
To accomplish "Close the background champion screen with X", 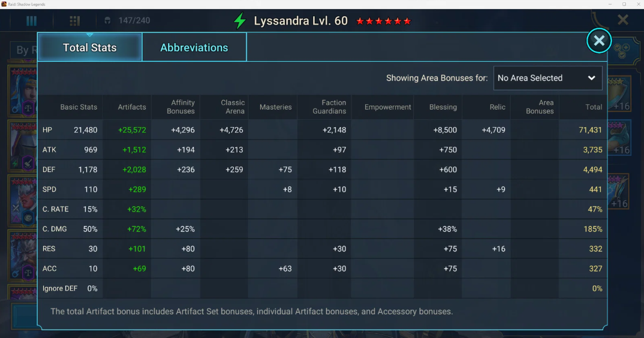I will click(x=622, y=20).
